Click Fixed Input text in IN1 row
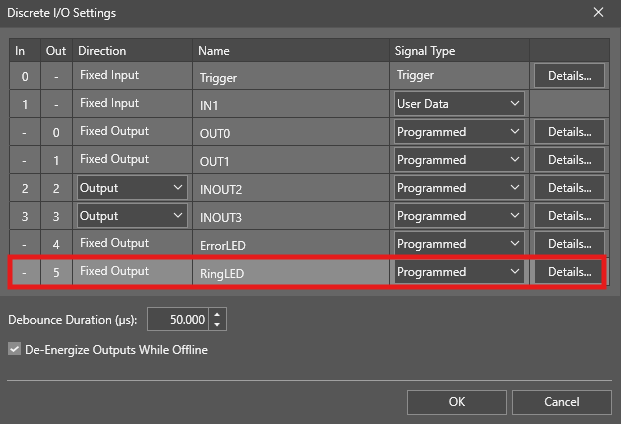 [109, 103]
